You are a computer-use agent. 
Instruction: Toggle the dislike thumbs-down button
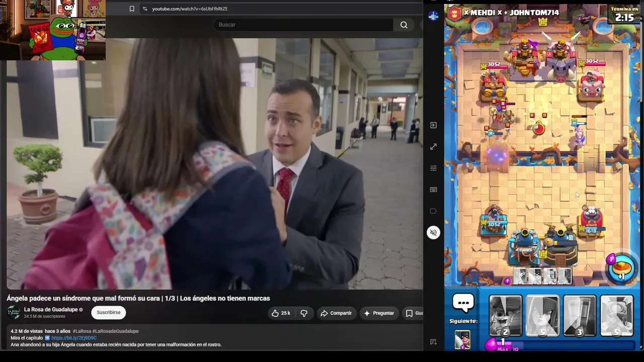(x=304, y=313)
